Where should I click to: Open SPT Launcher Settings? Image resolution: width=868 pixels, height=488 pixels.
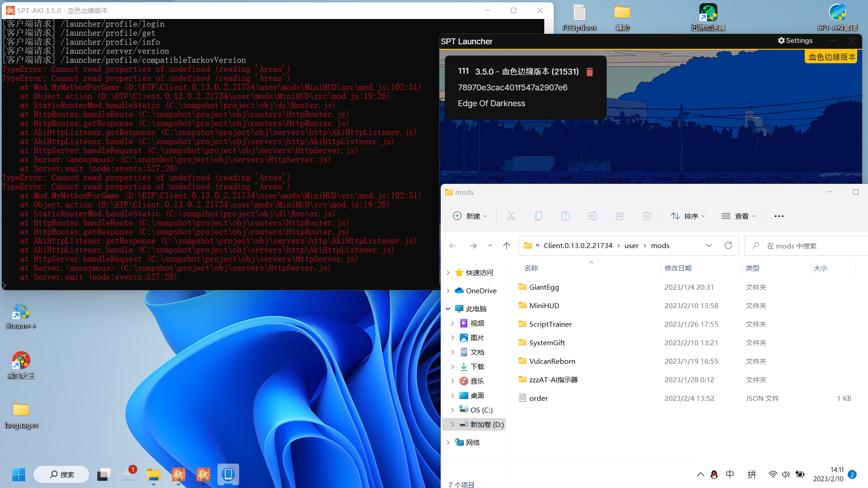pyautogui.click(x=795, y=41)
